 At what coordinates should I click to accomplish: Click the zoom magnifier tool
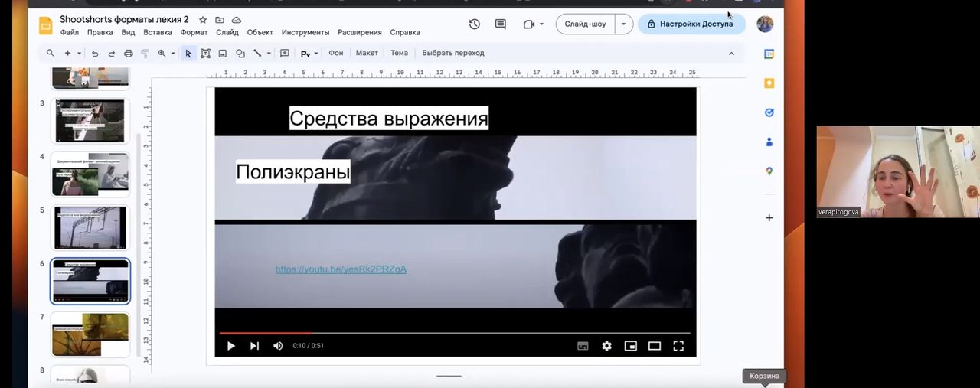(x=162, y=54)
